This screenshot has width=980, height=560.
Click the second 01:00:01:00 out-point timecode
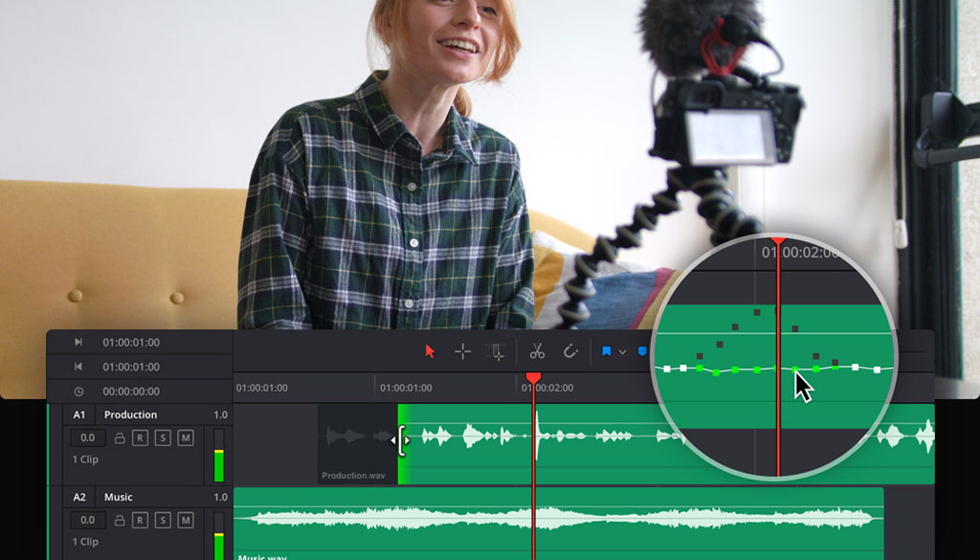tap(131, 367)
